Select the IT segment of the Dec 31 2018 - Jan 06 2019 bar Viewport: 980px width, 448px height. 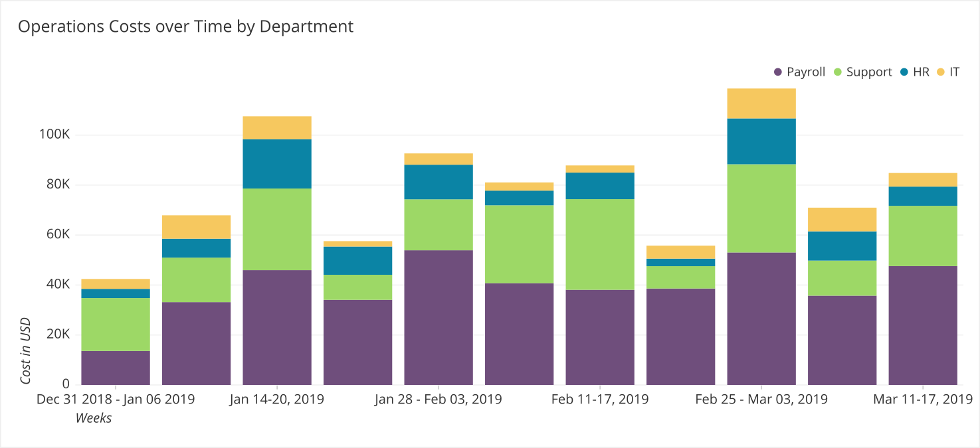pos(116,284)
